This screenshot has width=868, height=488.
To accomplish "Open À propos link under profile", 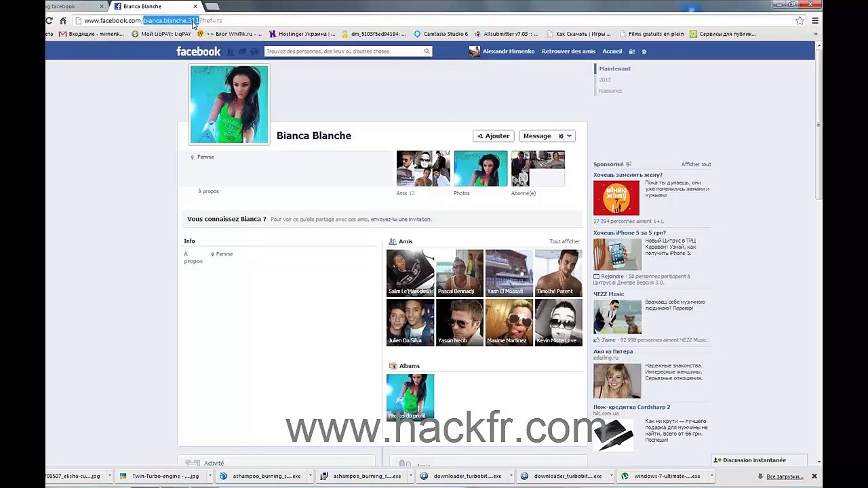I will (x=208, y=191).
